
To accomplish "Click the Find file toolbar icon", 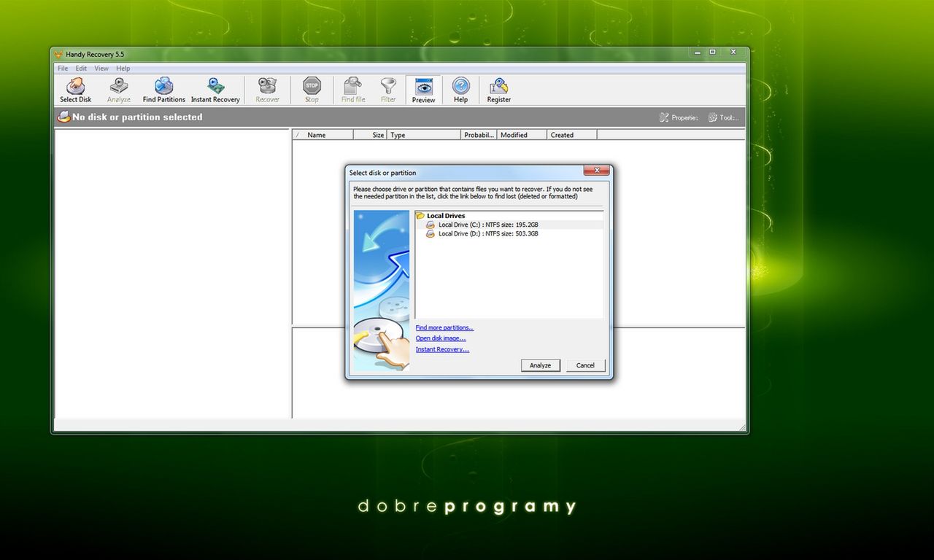I will [353, 86].
